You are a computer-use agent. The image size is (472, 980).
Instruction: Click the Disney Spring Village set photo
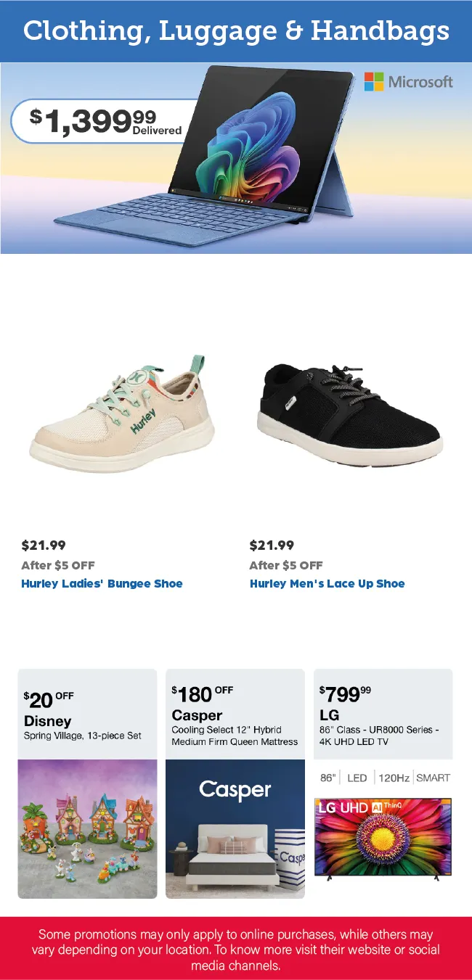[87, 828]
